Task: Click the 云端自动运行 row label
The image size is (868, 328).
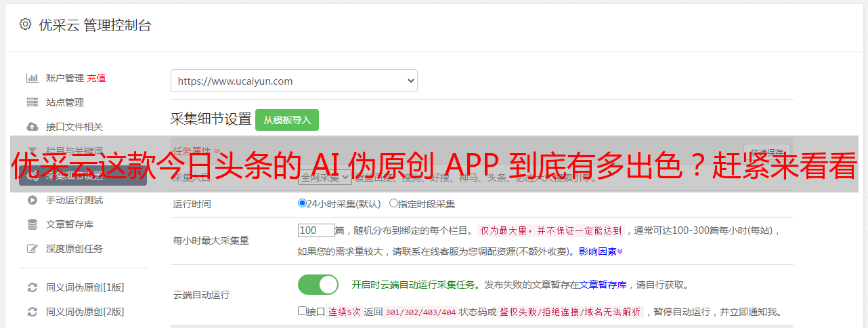Action: (x=202, y=295)
